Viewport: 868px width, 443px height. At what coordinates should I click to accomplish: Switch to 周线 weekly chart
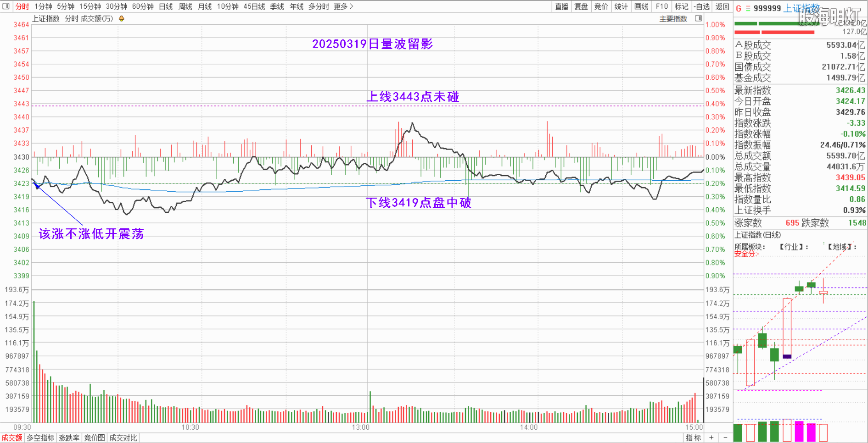tap(185, 6)
